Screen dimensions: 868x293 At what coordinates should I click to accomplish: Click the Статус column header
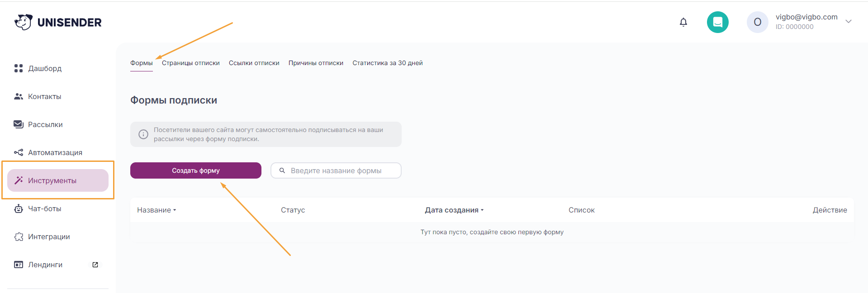coord(293,210)
